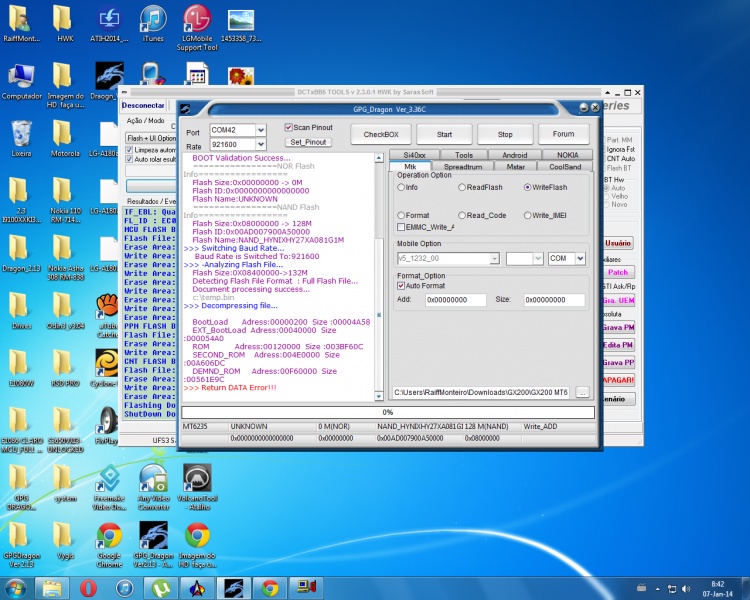Open the ATIH2014 desktop shortcut
The height and width of the screenshot is (600, 750).
pos(109,24)
